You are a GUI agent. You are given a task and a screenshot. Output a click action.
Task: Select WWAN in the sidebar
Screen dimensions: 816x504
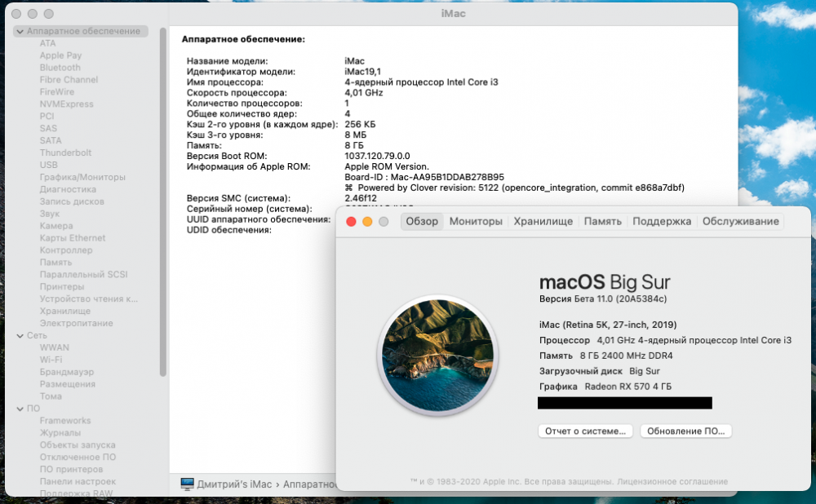tap(54, 347)
